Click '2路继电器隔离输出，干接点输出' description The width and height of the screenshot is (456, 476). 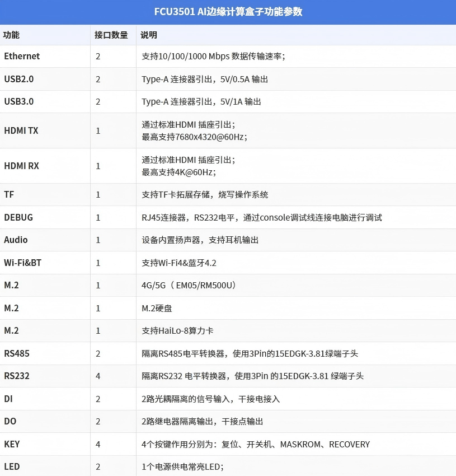[203, 421]
